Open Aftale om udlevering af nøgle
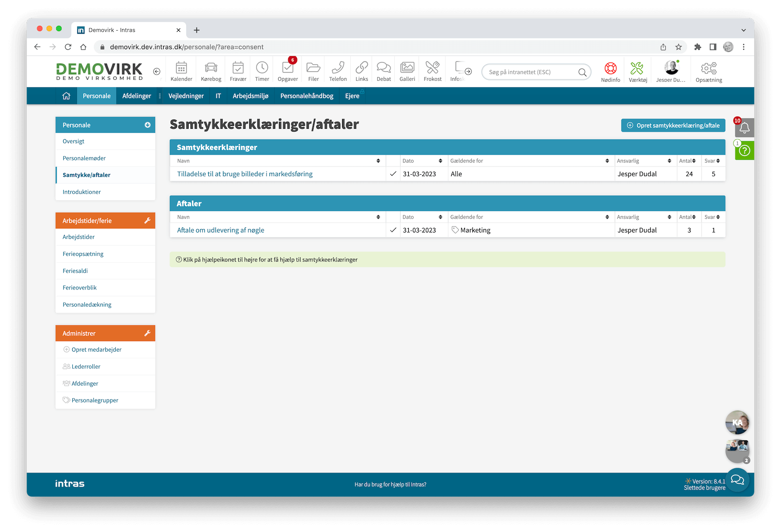Image resolution: width=781 pixels, height=532 pixels. click(x=221, y=230)
